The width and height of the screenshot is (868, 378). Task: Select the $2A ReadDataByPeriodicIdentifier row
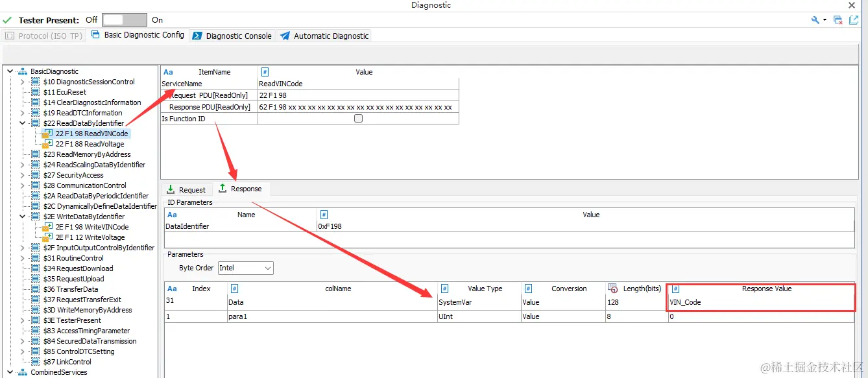[x=96, y=196]
